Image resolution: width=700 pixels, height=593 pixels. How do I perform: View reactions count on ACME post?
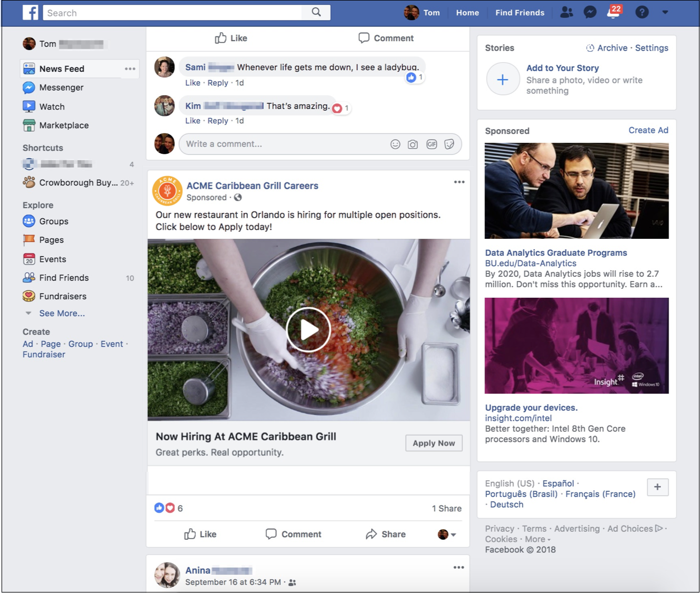169,508
